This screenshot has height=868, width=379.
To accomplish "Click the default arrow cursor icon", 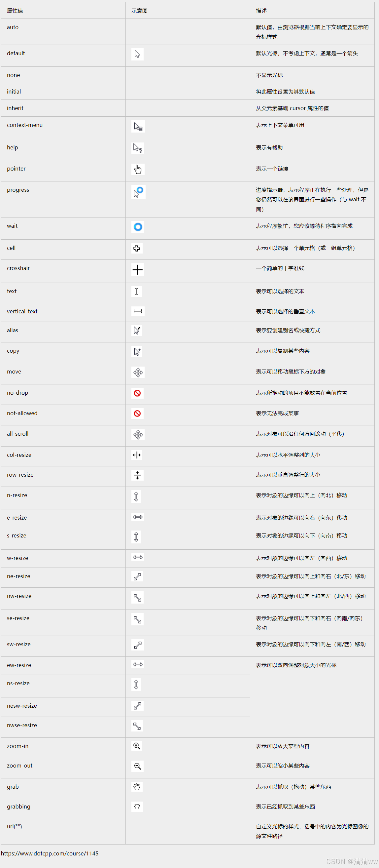I will coord(137,54).
